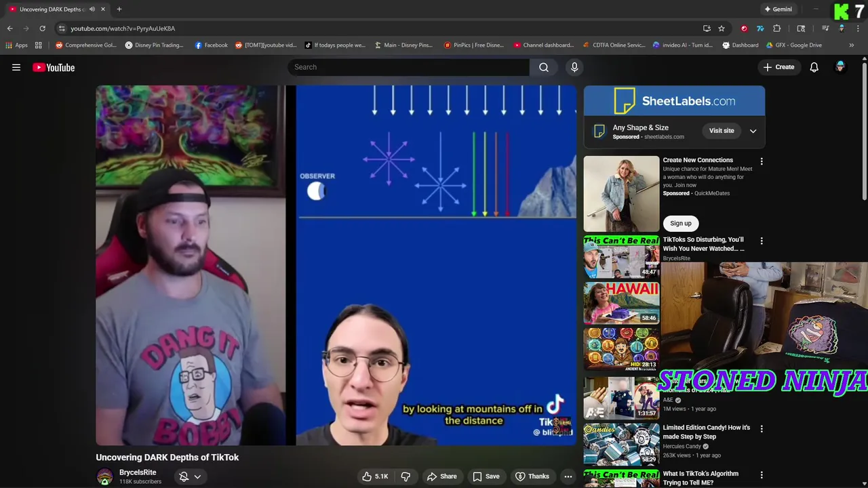Viewport: 868px width, 488px height.
Task: Click the search magnifier button
Action: click(544, 67)
